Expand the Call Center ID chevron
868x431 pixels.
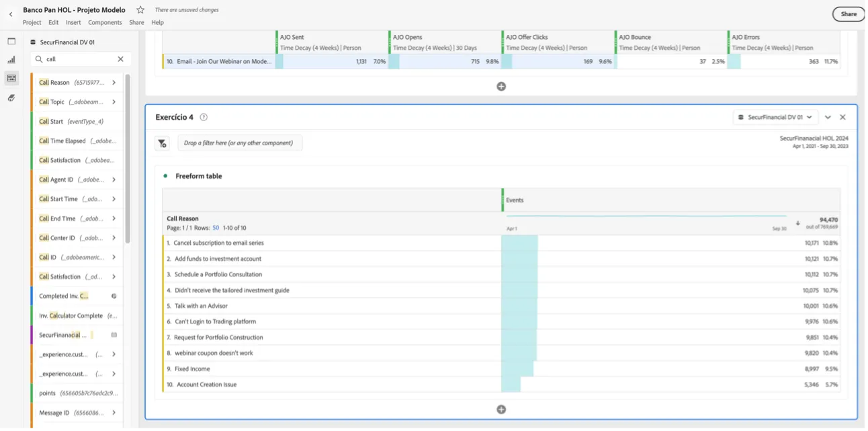114,238
